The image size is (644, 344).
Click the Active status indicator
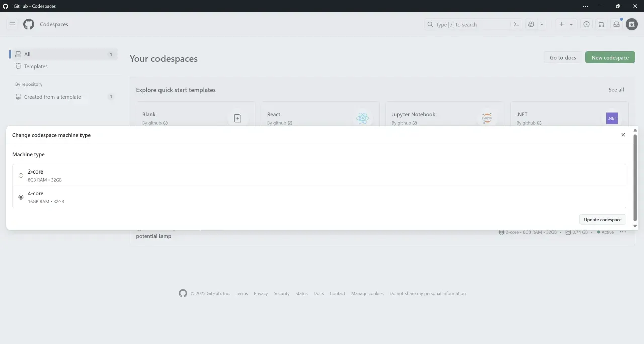click(605, 232)
